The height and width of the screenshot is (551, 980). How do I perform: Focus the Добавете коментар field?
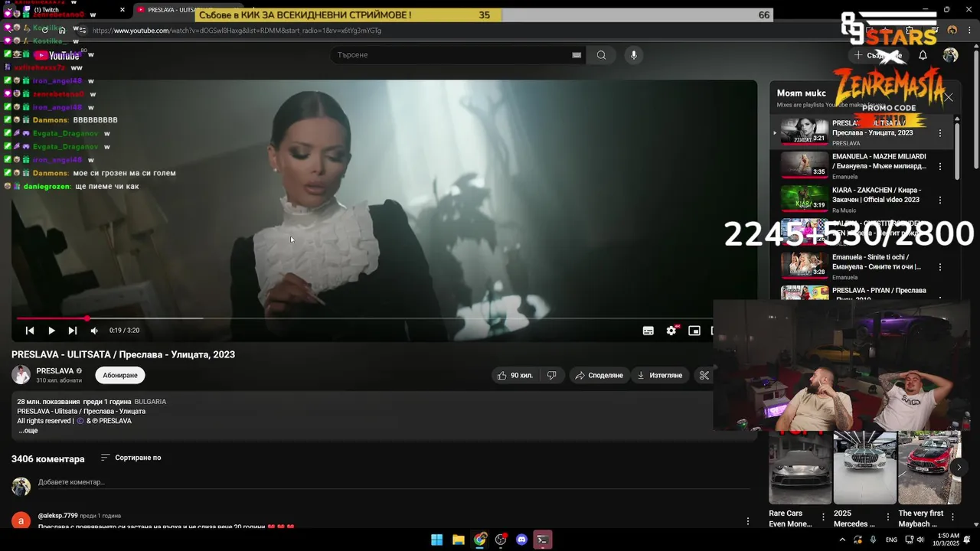pyautogui.click(x=394, y=482)
